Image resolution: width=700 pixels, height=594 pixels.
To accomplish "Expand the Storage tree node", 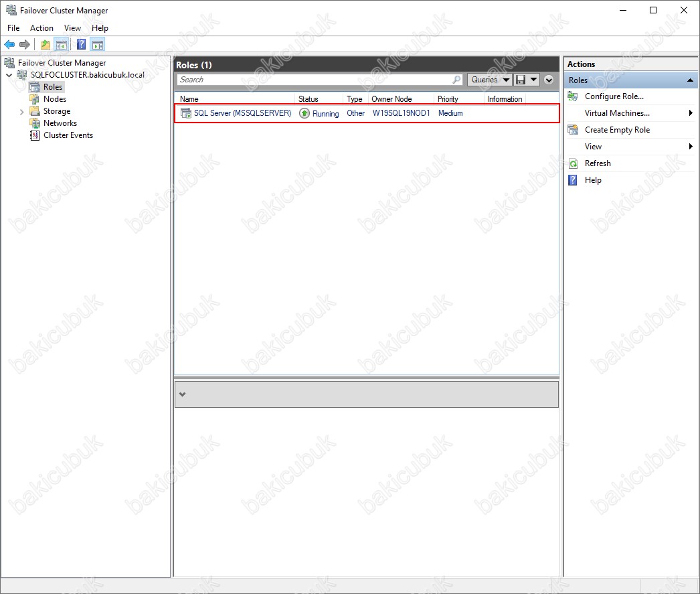I will (x=21, y=111).
